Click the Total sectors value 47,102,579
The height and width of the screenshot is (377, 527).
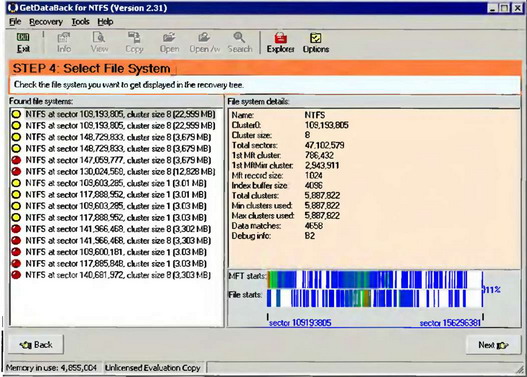[324, 145]
